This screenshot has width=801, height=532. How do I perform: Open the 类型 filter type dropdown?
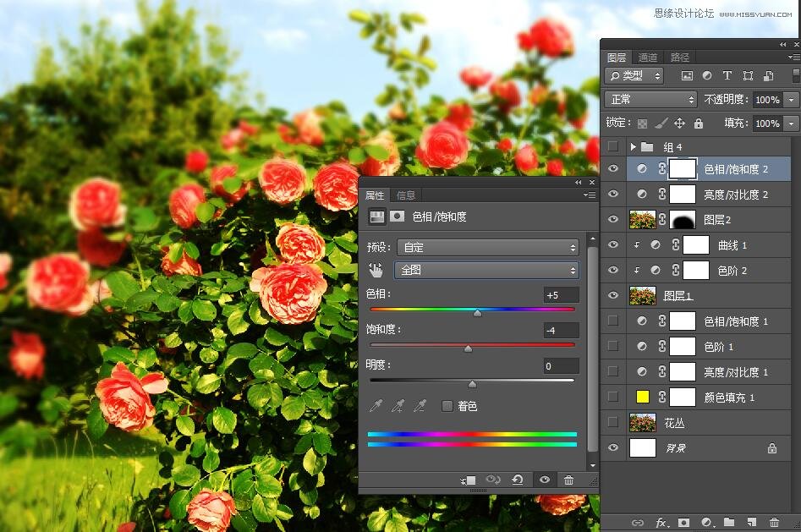(634, 75)
